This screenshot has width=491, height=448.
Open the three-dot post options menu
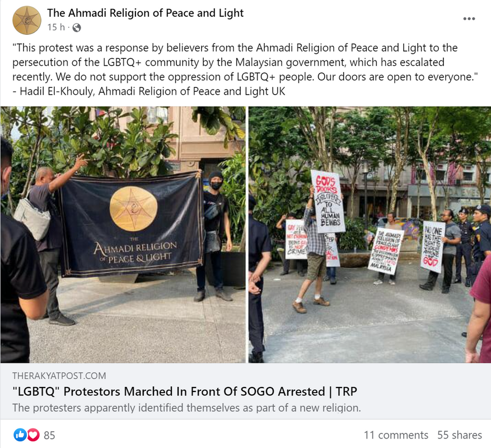click(x=469, y=19)
